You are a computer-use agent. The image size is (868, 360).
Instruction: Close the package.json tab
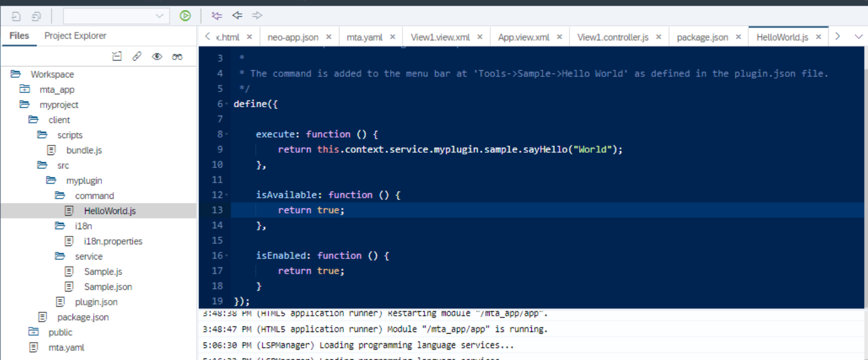(738, 37)
